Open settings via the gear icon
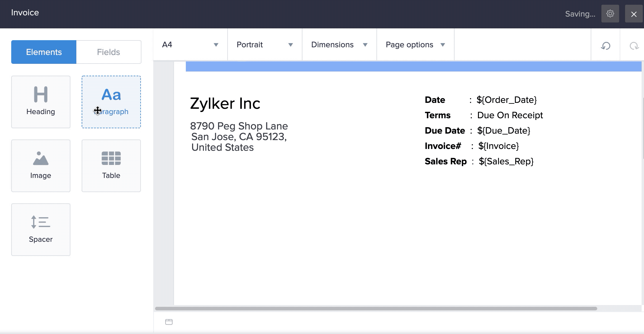 610,14
